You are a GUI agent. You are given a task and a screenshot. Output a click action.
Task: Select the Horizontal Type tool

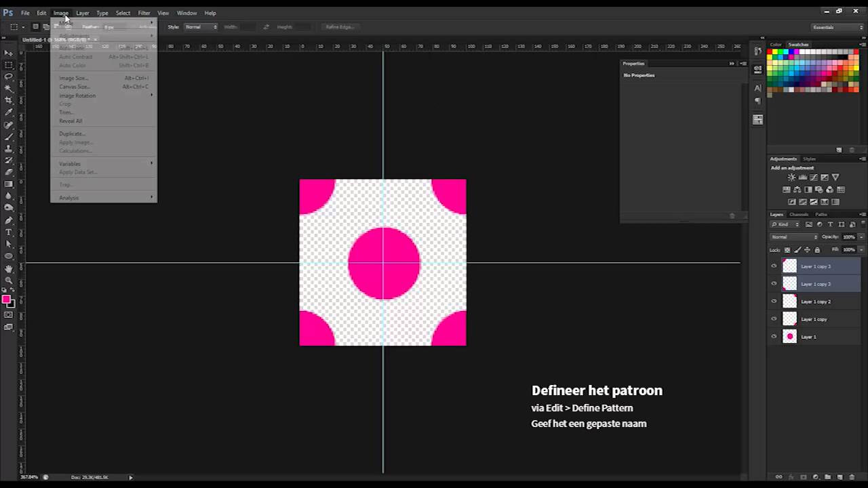coord(9,232)
